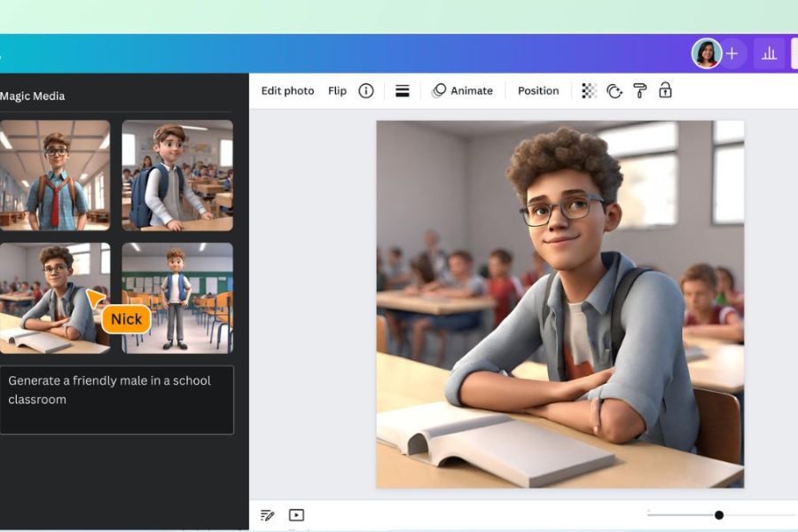Click the Nick name label
This screenshot has width=798, height=532.
coord(126,318)
